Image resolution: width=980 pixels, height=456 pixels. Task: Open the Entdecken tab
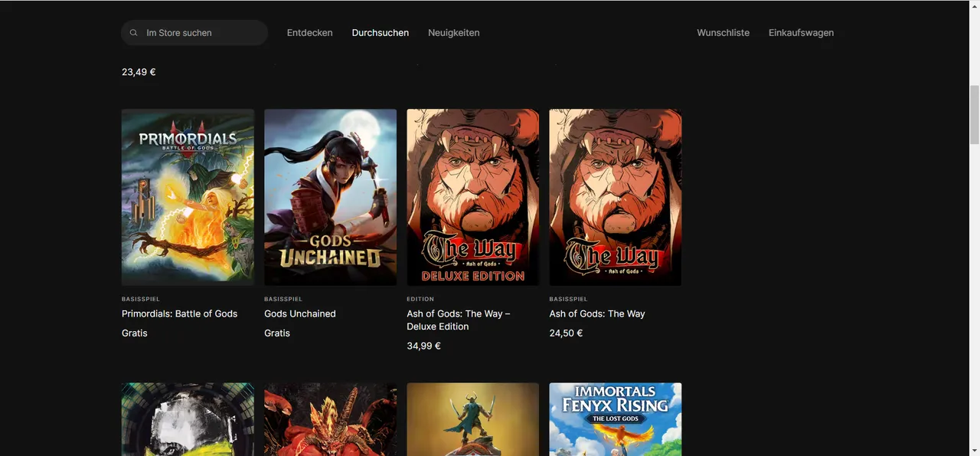[x=309, y=33]
